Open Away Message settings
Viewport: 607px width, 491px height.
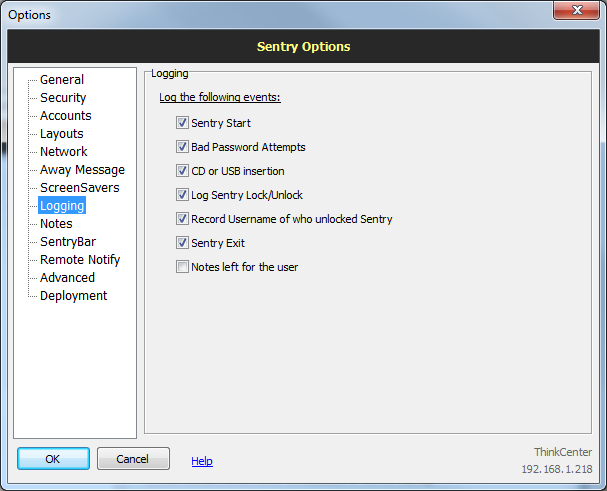pos(82,170)
